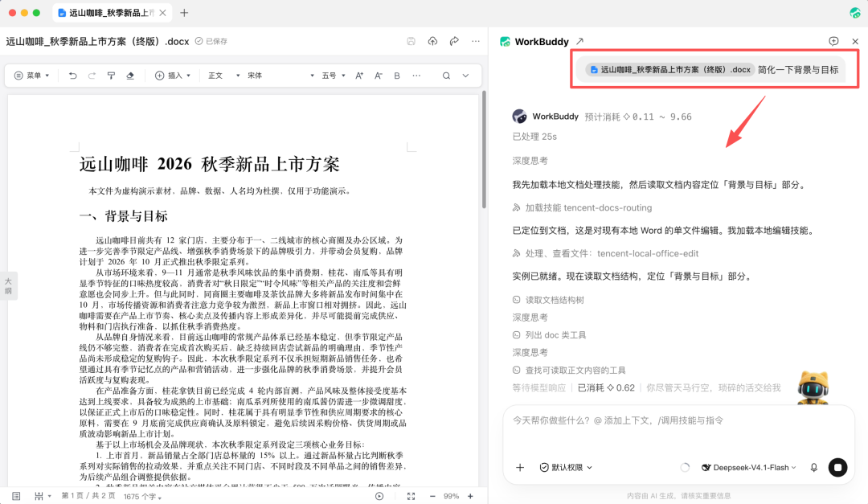Click the page view icon in status bar

[x=16, y=496]
